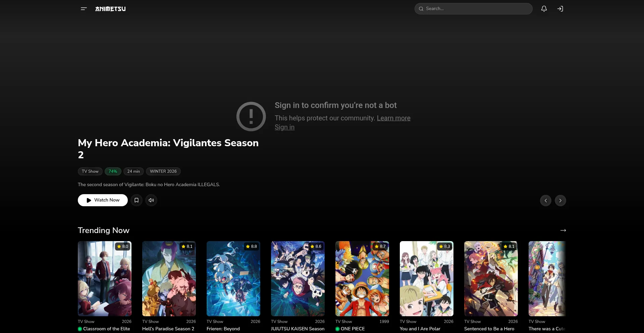Click the 8.7 star rating badge
This screenshot has height=333, width=644.
click(x=380, y=246)
